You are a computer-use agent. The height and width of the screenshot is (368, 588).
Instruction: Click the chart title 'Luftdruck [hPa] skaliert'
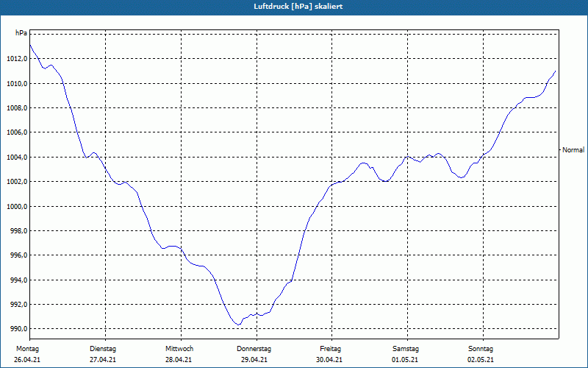(x=298, y=7)
